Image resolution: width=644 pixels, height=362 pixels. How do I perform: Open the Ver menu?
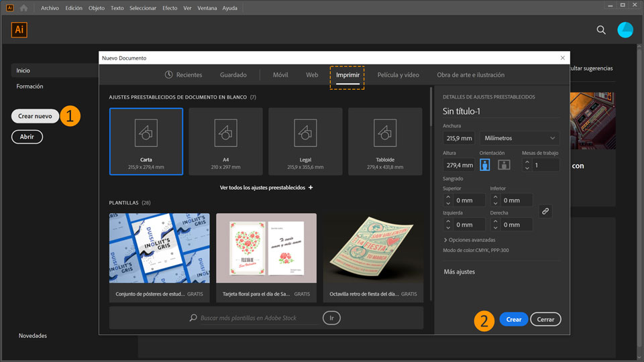187,8
